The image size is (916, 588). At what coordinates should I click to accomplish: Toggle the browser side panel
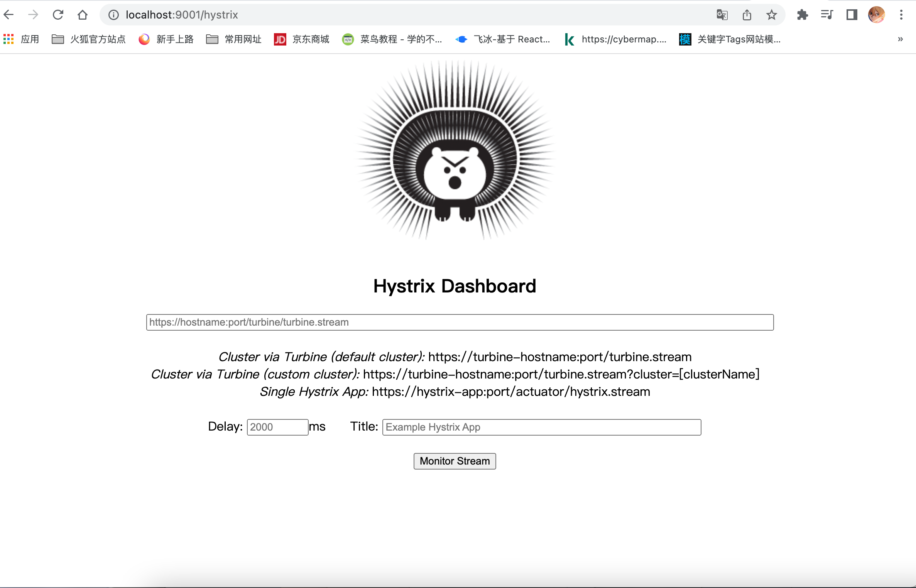coord(852,15)
